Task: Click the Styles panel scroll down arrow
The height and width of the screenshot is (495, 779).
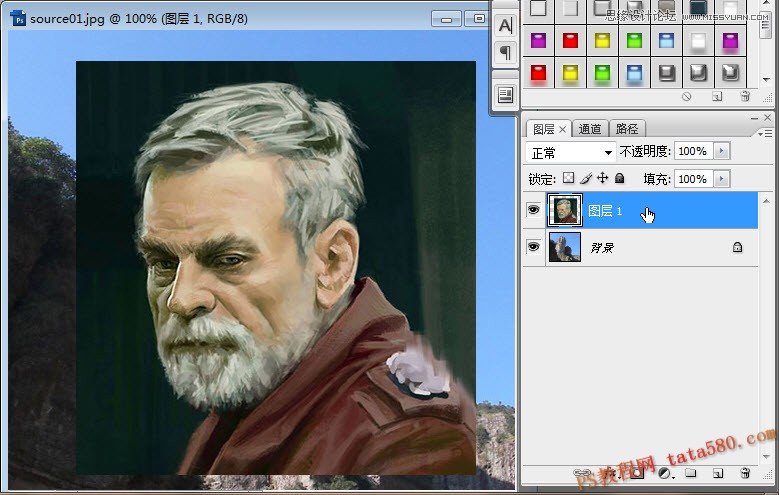Action: point(766,80)
